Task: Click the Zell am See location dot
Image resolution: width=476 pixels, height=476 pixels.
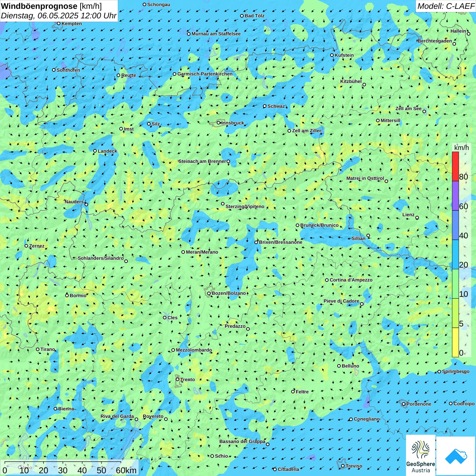Action: click(424, 112)
